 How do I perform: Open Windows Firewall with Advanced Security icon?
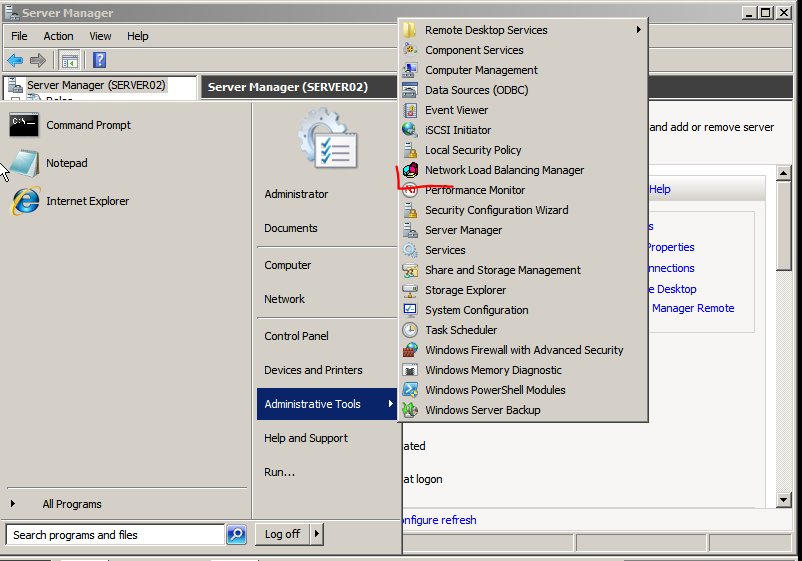point(410,350)
